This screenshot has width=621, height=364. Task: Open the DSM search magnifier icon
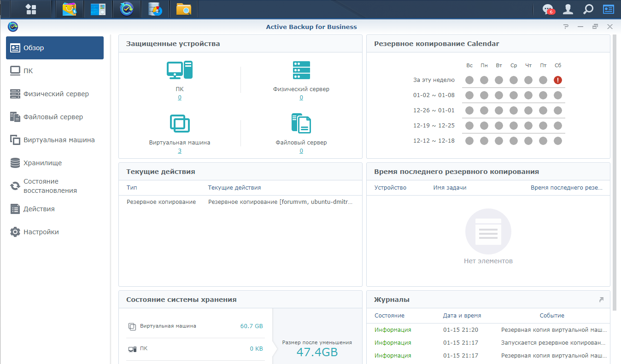click(588, 9)
